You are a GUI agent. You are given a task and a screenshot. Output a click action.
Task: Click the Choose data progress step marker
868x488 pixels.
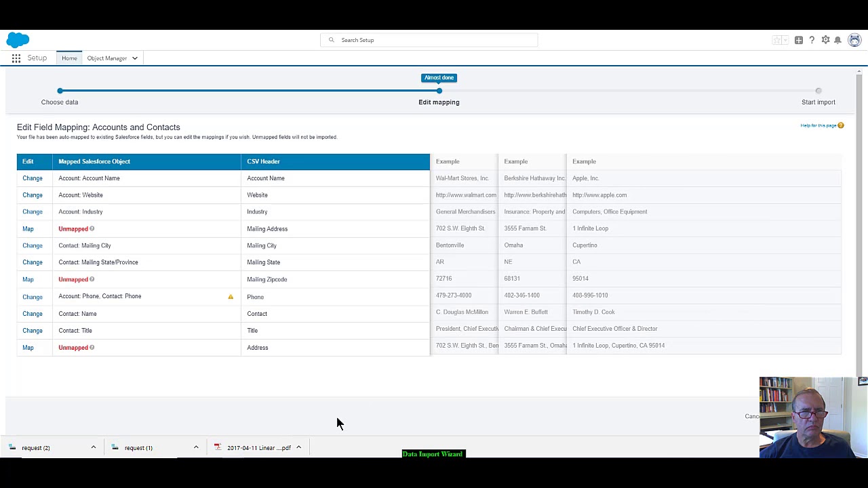coord(60,91)
